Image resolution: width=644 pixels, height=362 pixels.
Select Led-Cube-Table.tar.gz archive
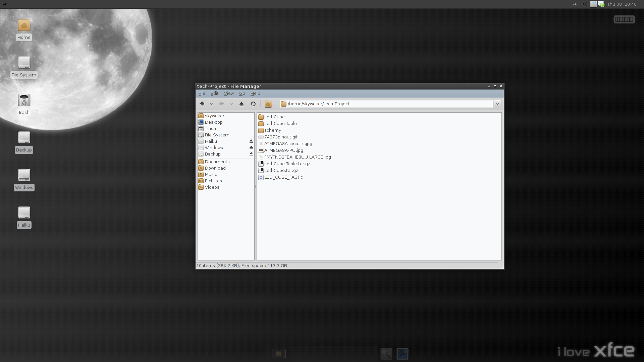click(284, 164)
